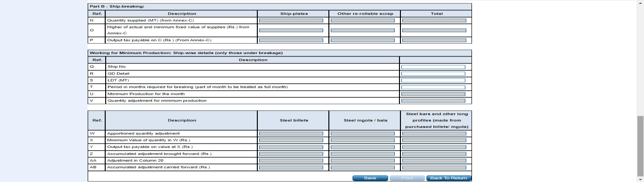This screenshot has width=644, height=182.
Task: Click 'Accumulated adjustment carried forward (Rs.)' text
Action: tap(158, 167)
